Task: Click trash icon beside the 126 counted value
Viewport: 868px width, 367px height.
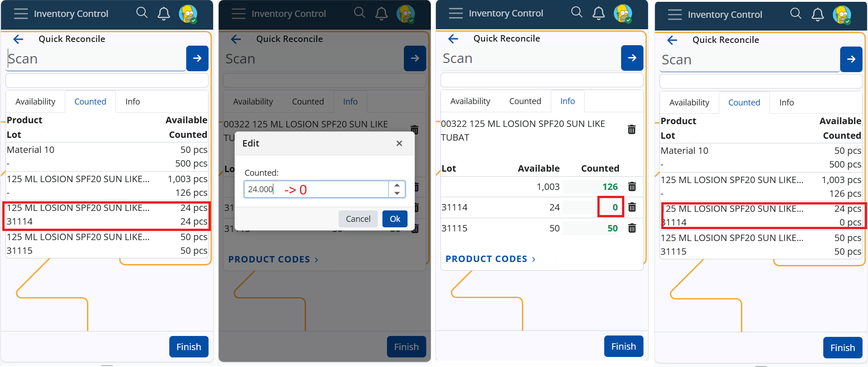Action: point(632,187)
